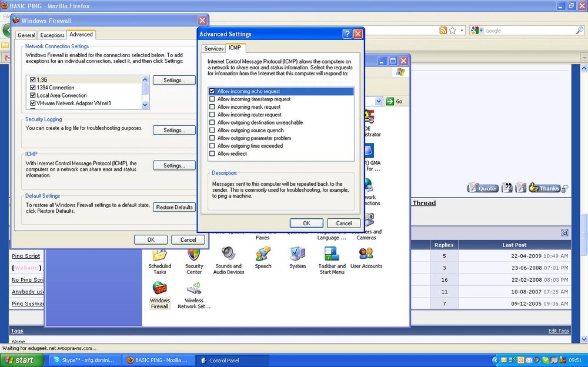This screenshot has width=588, height=367.
Task: Enable Allow outgoing time exceeded
Action: 212,146
